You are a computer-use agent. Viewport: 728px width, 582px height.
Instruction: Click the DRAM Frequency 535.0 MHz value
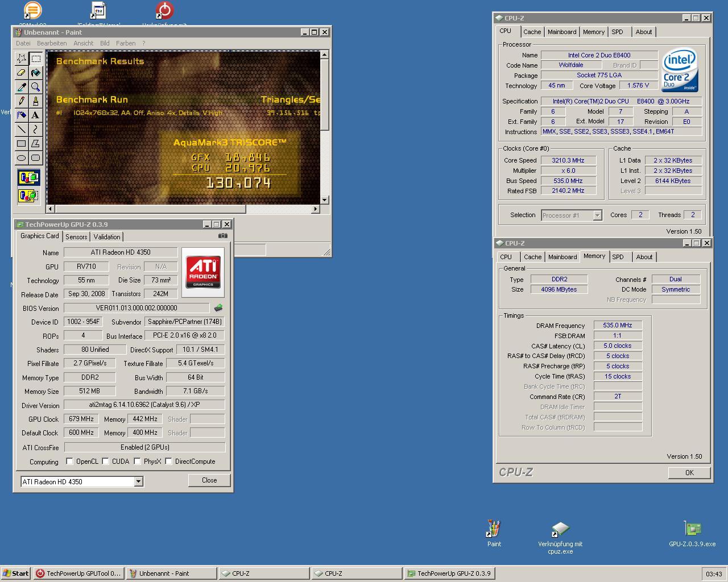coord(618,325)
